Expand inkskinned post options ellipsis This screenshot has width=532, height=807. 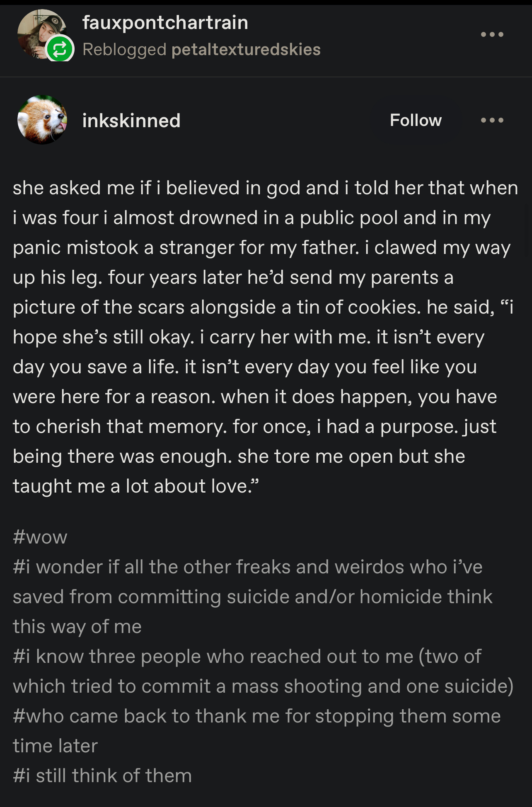pyautogui.click(x=492, y=120)
